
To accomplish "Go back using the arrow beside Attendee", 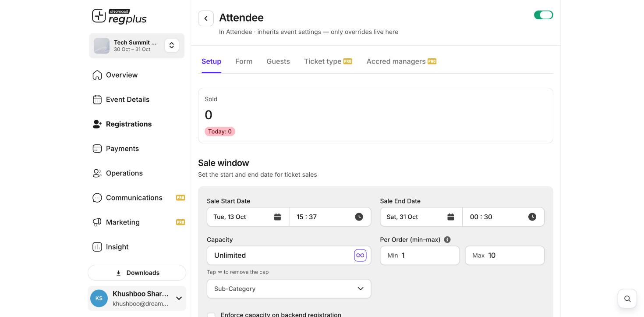I will point(206,18).
